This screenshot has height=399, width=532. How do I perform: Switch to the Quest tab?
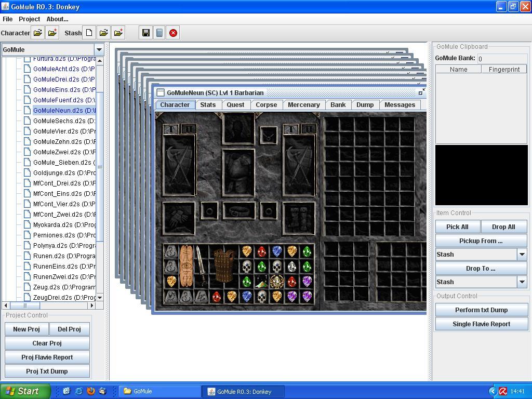coord(235,105)
